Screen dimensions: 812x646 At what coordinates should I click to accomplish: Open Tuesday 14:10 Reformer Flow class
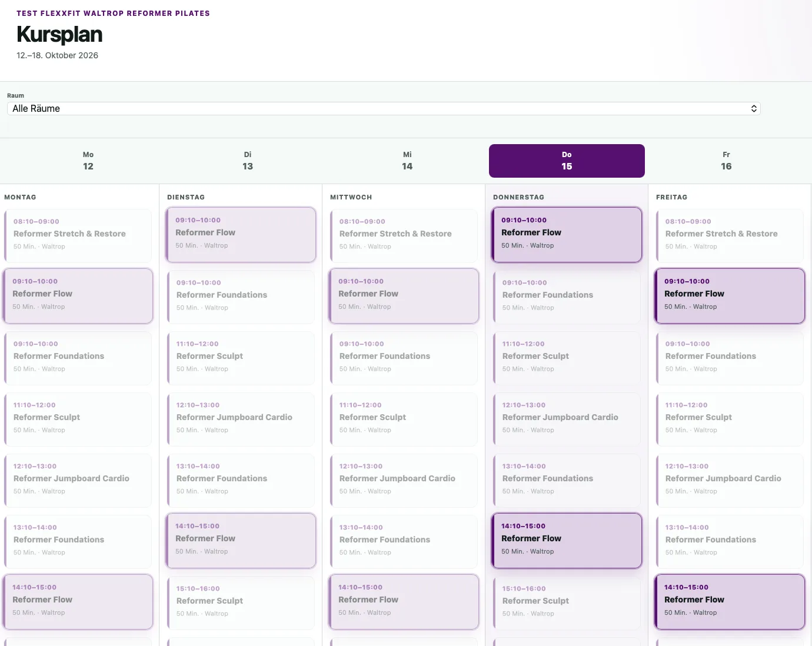[241, 541]
